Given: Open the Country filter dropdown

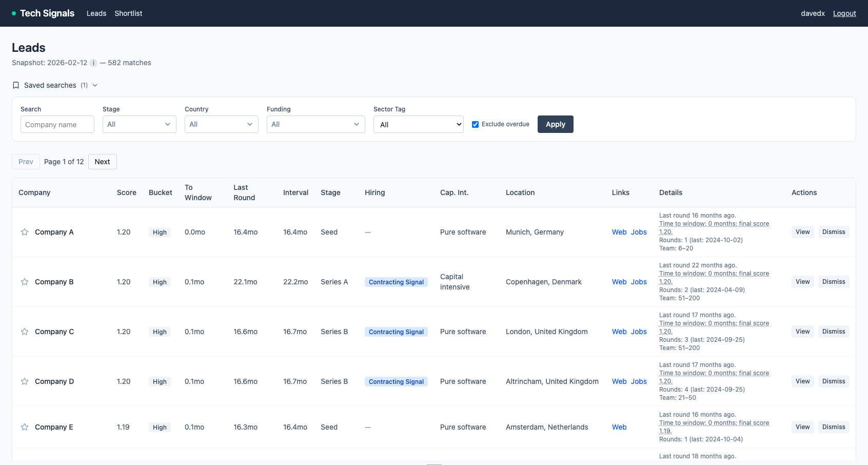Looking at the screenshot, I should (x=222, y=124).
